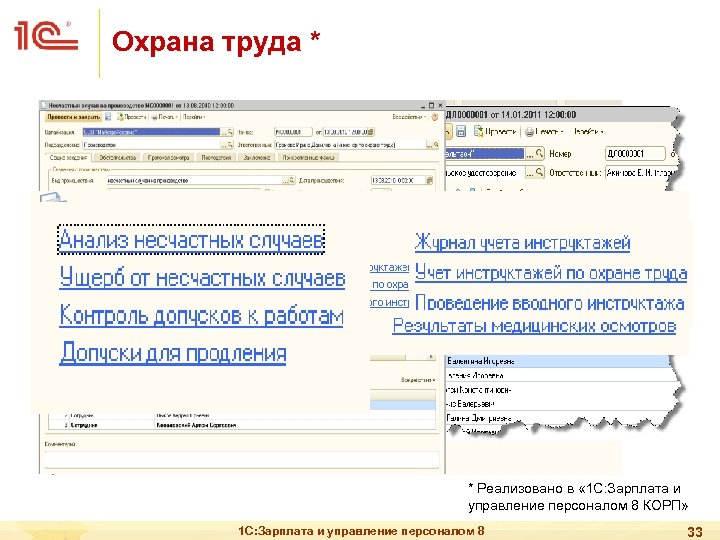Click magnifier icon of the Организация field
This screenshot has width=720, height=540.
[230, 132]
